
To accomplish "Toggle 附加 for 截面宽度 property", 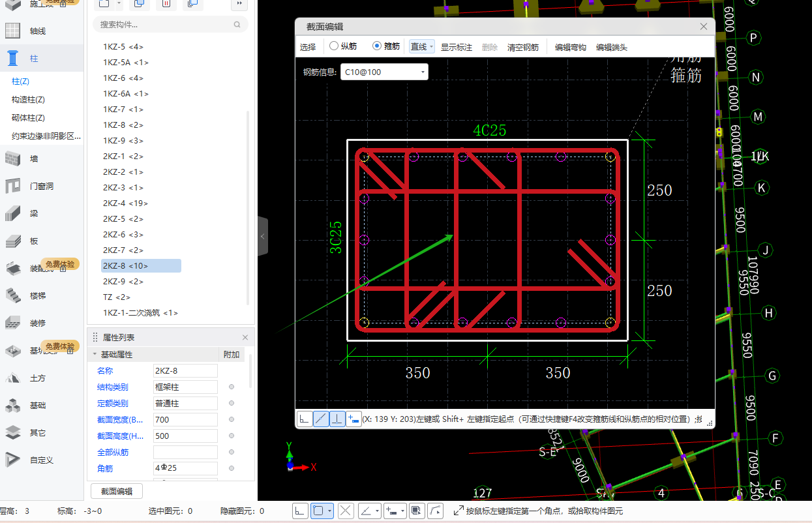I will tap(232, 420).
